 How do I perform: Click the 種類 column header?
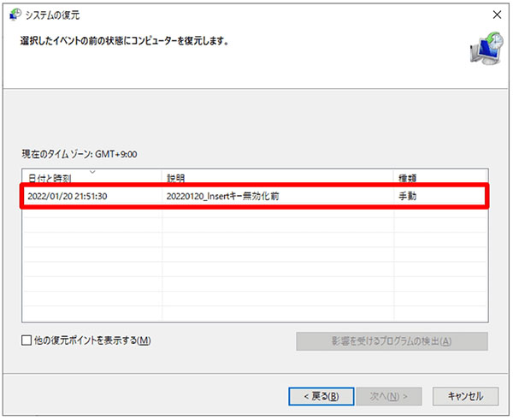(x=440, y=177)
